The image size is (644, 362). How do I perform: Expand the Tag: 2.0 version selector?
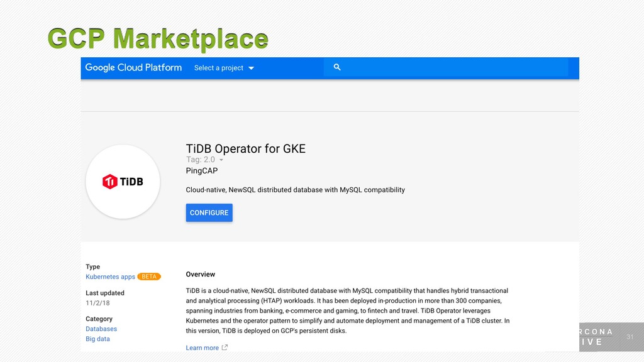(x=204, y=160)
